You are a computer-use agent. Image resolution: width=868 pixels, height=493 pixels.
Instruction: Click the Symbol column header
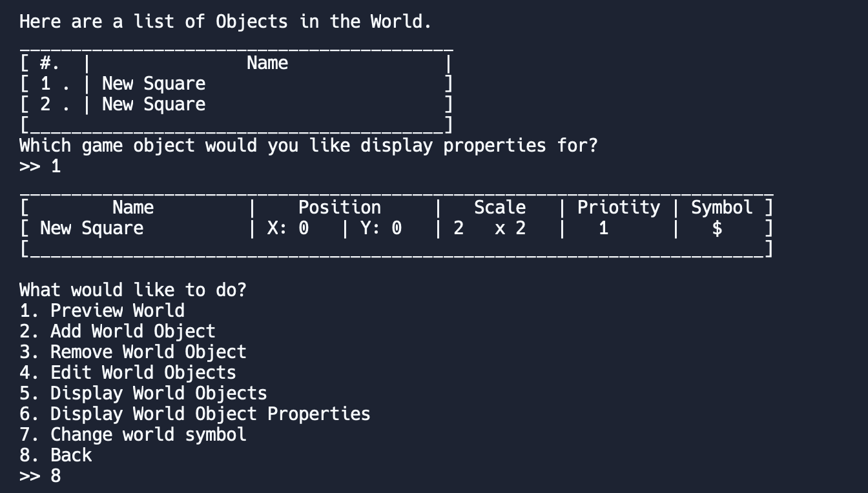(721, 207)
